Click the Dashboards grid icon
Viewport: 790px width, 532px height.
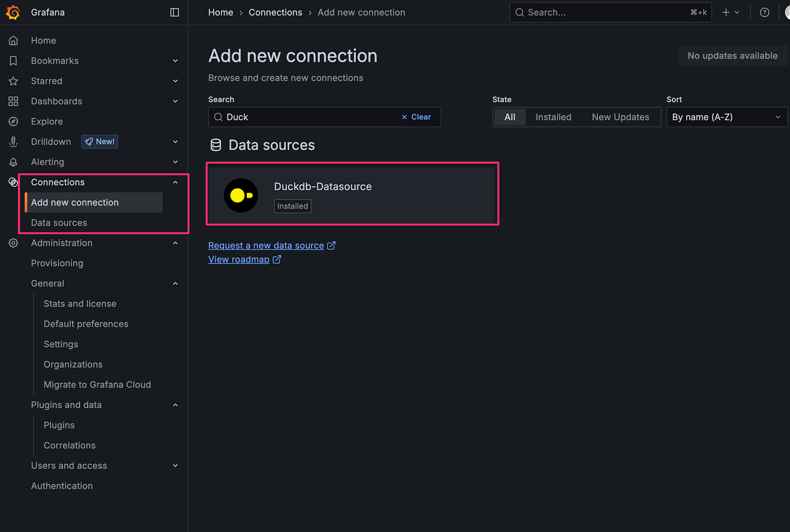click(13, 101)
